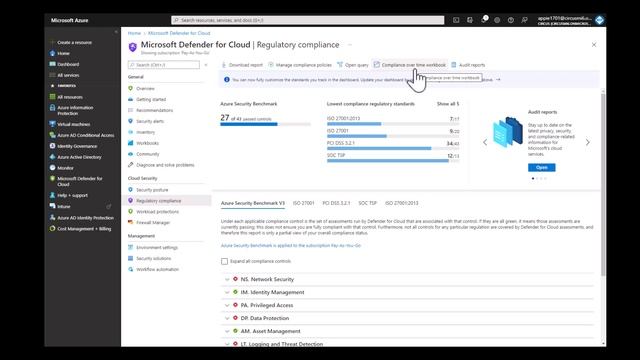The image size is (640, 360).
Task: Click Show all 5 link
Action: click(448, 104)
